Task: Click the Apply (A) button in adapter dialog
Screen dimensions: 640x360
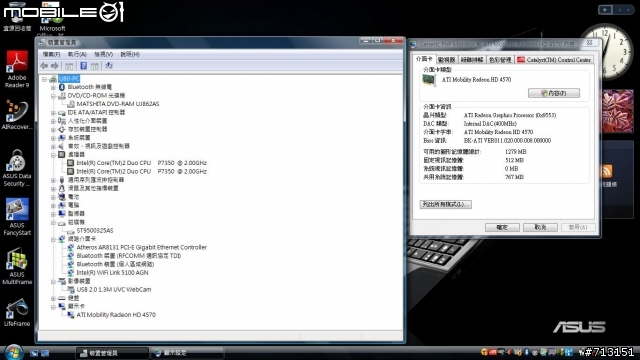Action: pos(578,227)
